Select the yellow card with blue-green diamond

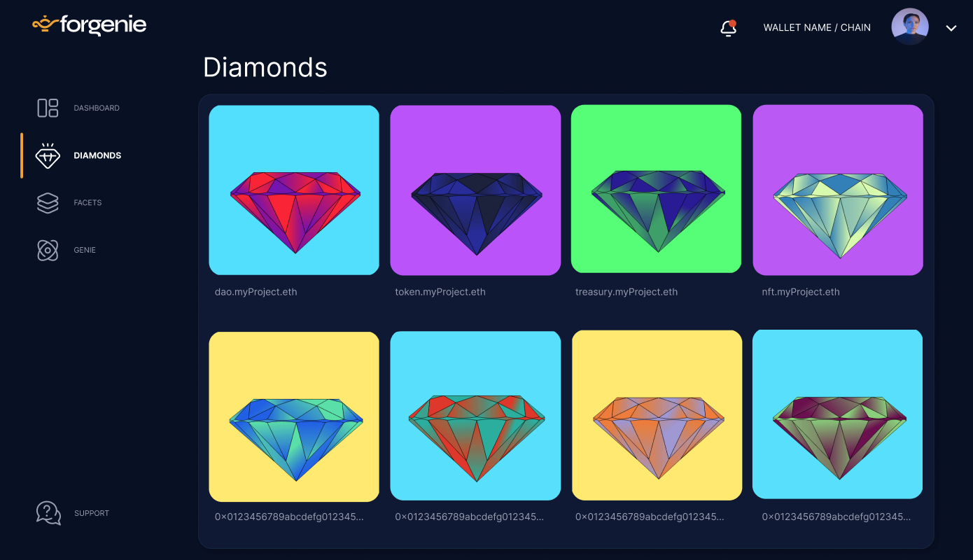(x=294, y=416)
